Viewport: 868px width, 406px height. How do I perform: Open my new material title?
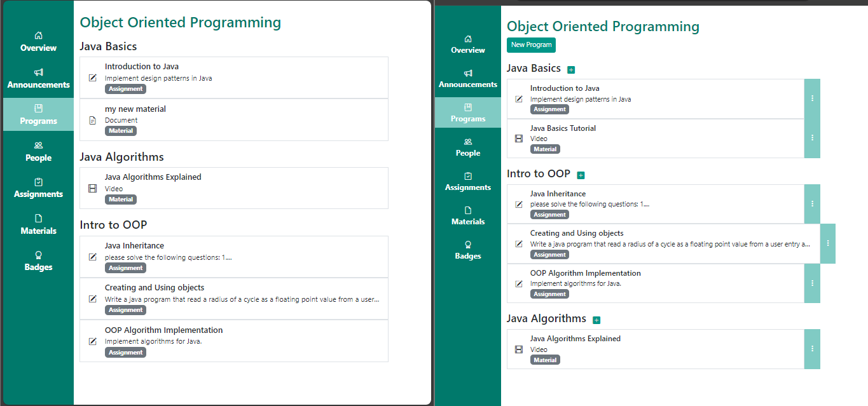[135, 109]
